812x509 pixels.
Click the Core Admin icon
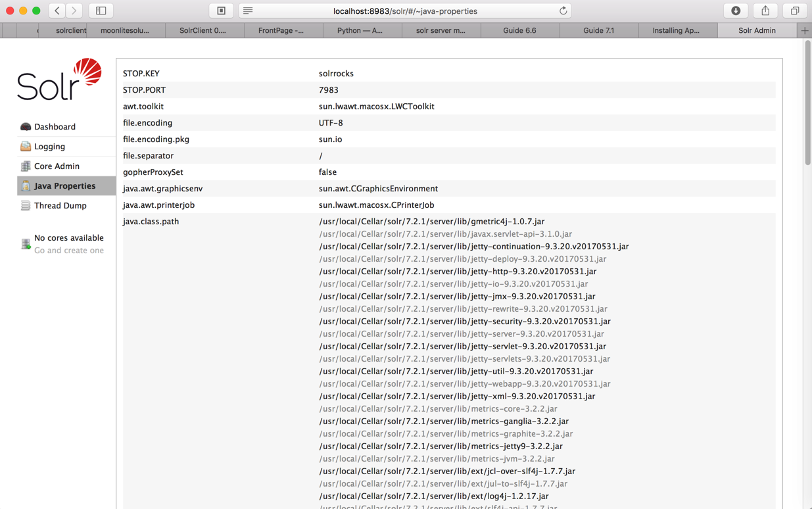pyautogui.click(x=26, y=166)
